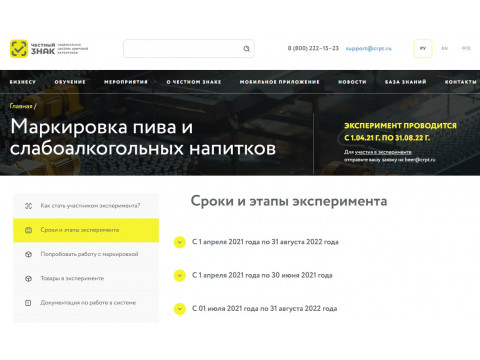Open the МЕРОПРИЯТИЯ menu
Screen dimensions: 480x360
(126, 82)
